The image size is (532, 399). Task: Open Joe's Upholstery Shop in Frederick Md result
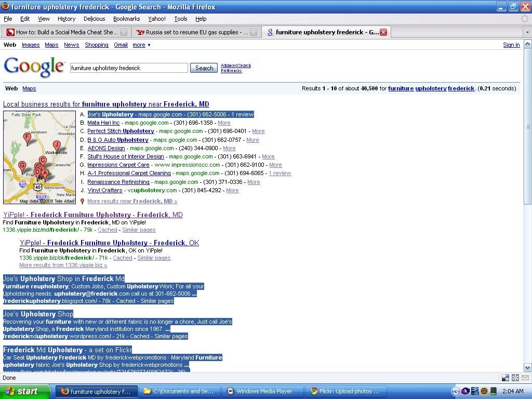64,279
